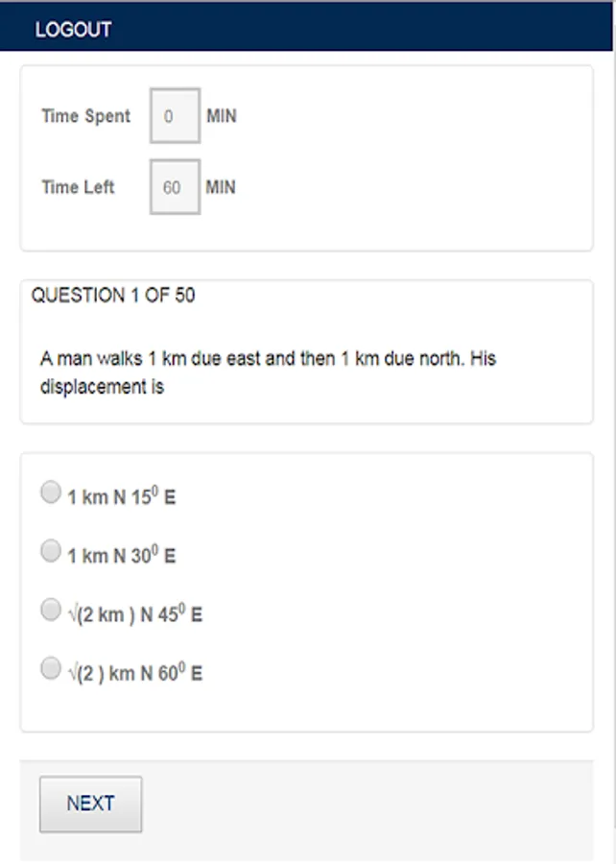This screenshot has height=864, width=616.
Task: Click the Time Left value box
Action: click(175, 187)
